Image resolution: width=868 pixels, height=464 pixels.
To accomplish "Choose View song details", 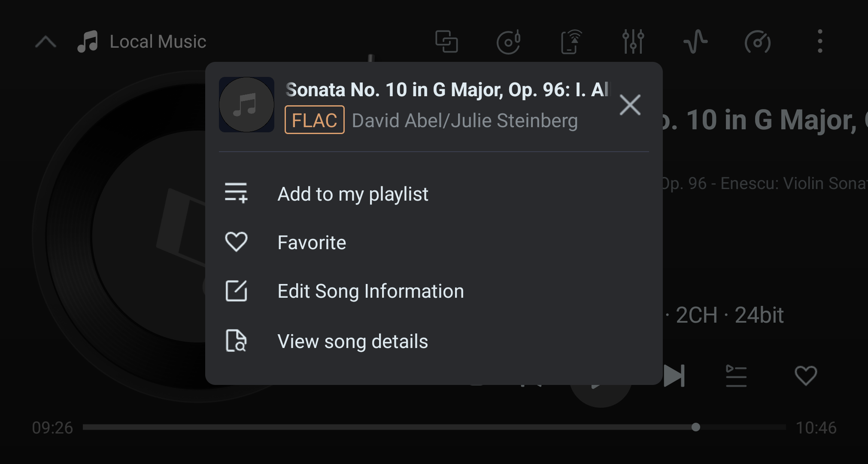I will click(x=434, y=341).
